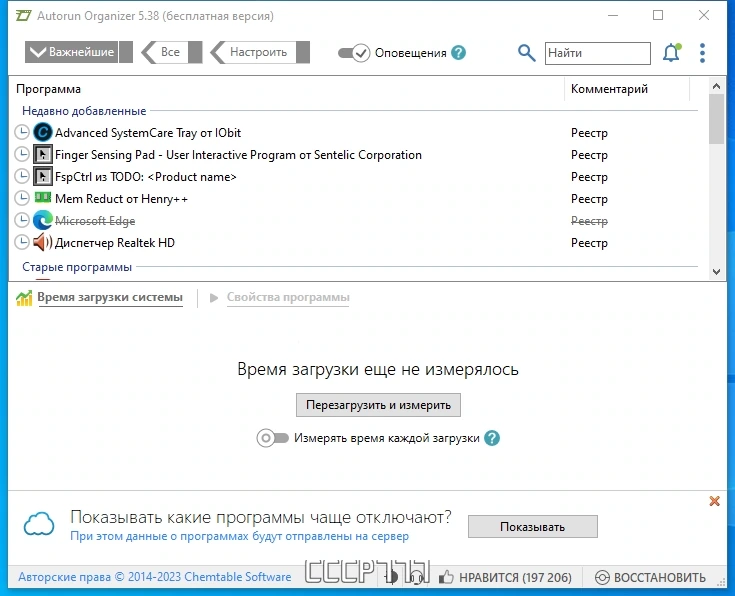Viewport: 735px width, 596px height.
Task: Click the Перезагрузить и измерить button
Action: click(378, 405)
